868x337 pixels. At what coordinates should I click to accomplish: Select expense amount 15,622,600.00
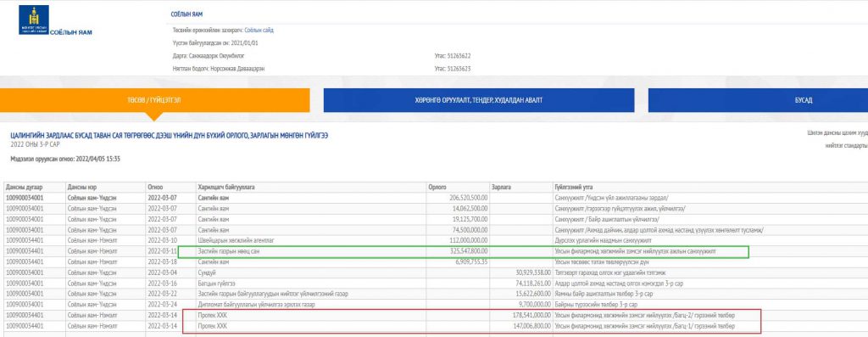[x=532, y=294]
